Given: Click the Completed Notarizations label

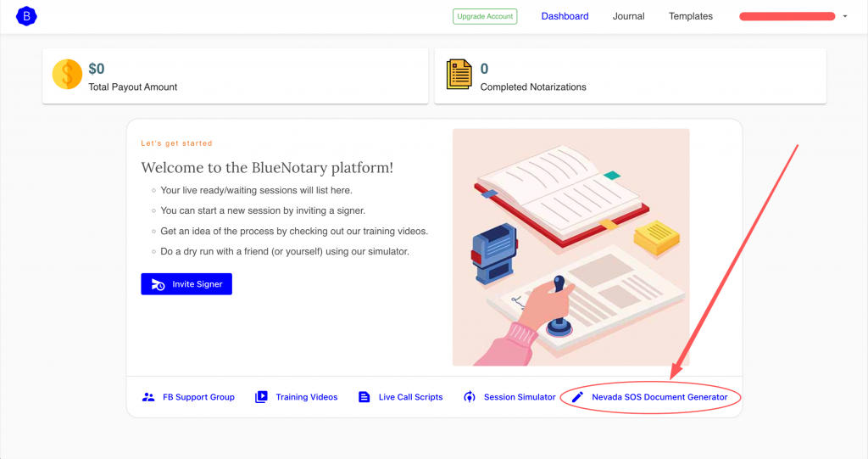Looking at the screenshot, I should (533, 87).
